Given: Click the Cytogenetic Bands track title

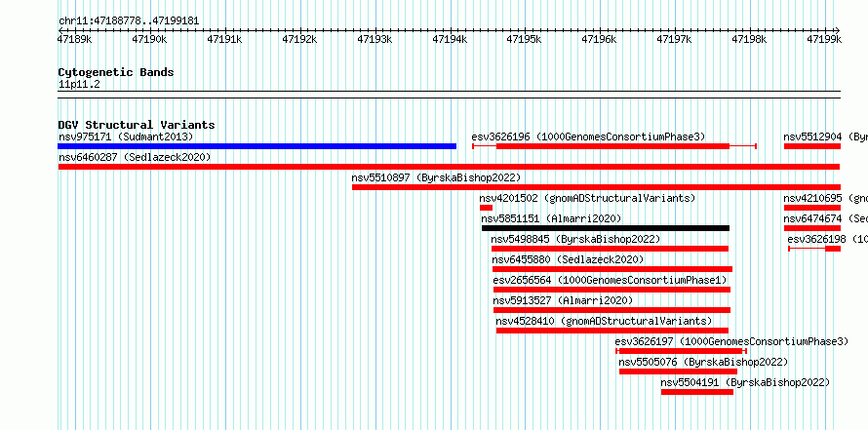Looking at the screenshot, I should pyautogui.click(x=116, y=72).
